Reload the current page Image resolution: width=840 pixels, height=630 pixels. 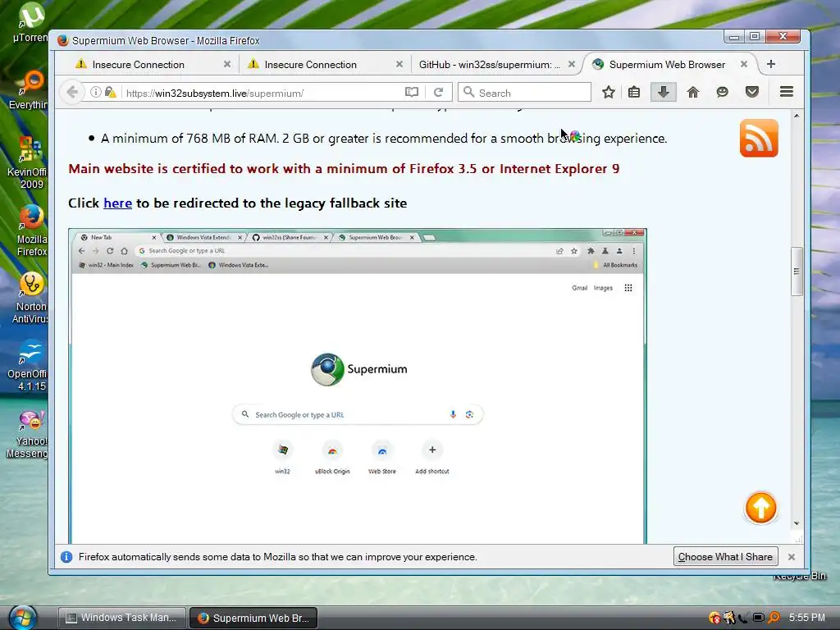[438, 92]
